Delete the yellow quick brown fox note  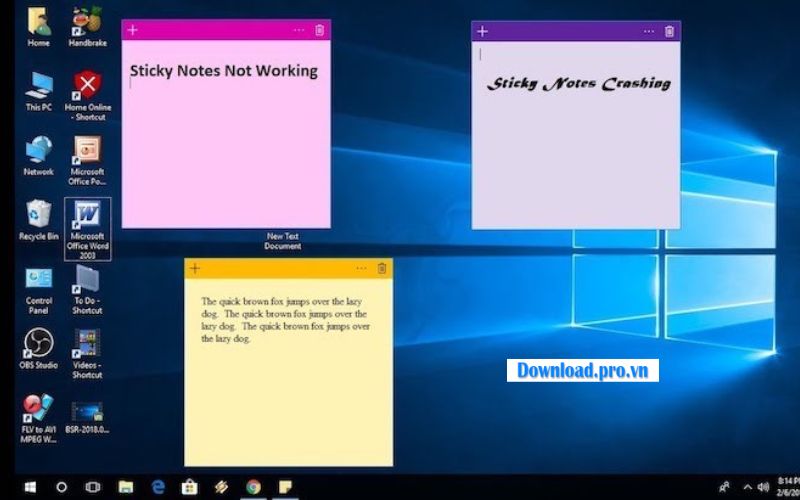382,268
